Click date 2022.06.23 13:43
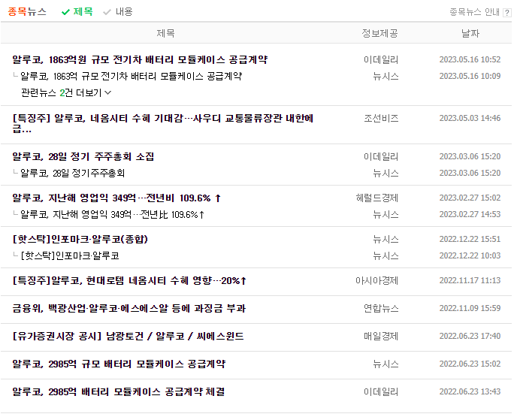This screenshot has width=520, height=420. tap(470, 391)
